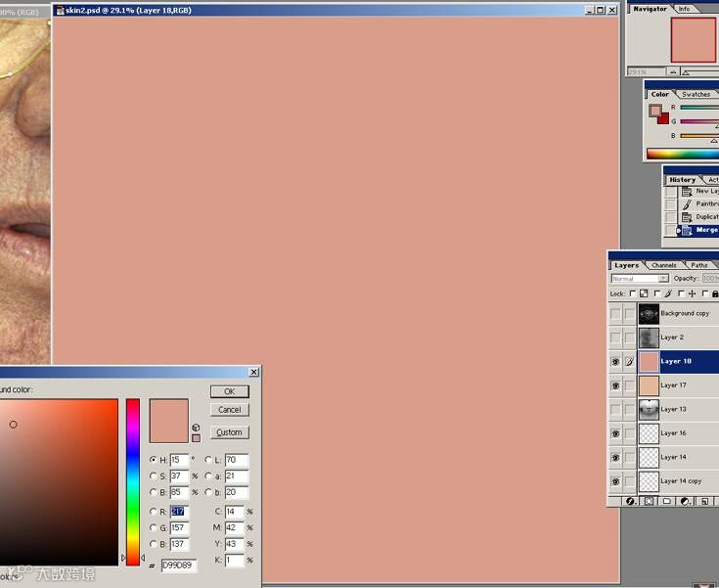Click the small web-safe color swatch under cube

pos(196,438)
